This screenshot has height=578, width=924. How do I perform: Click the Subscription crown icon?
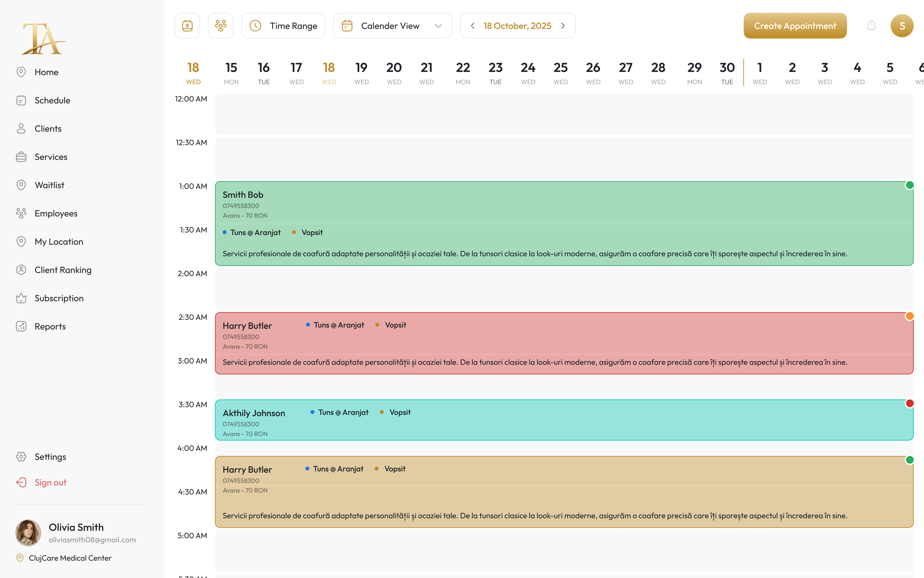(x=21, y=298)
